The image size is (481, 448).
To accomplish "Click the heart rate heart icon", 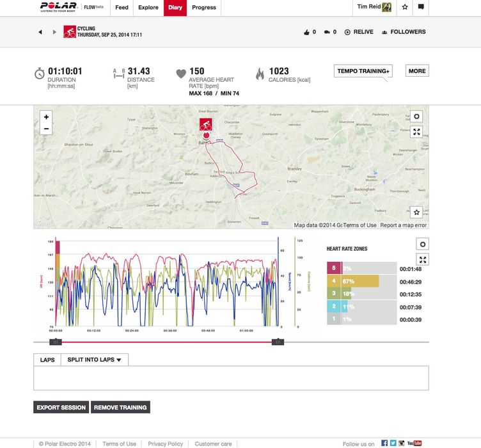I will click(181, 74).
